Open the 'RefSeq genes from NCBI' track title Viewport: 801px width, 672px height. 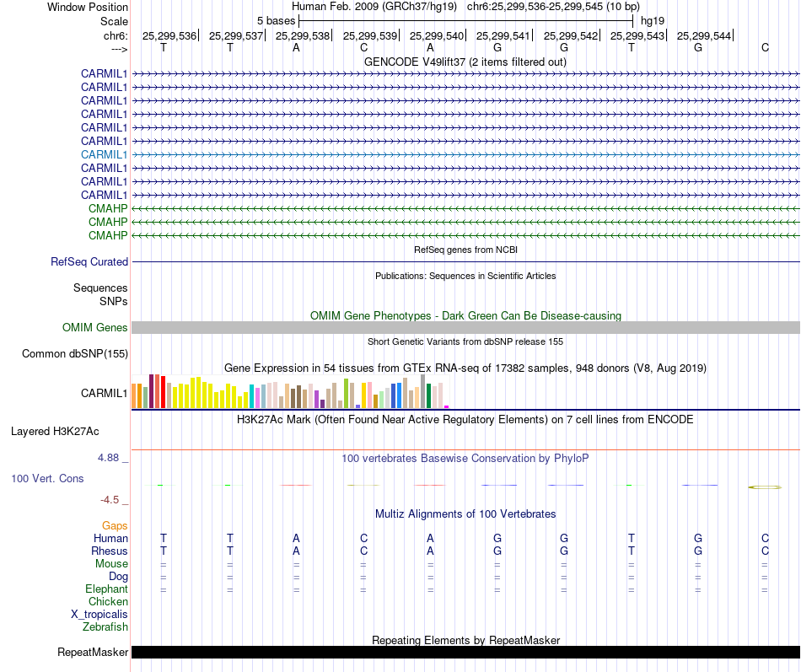pos(465,250)
